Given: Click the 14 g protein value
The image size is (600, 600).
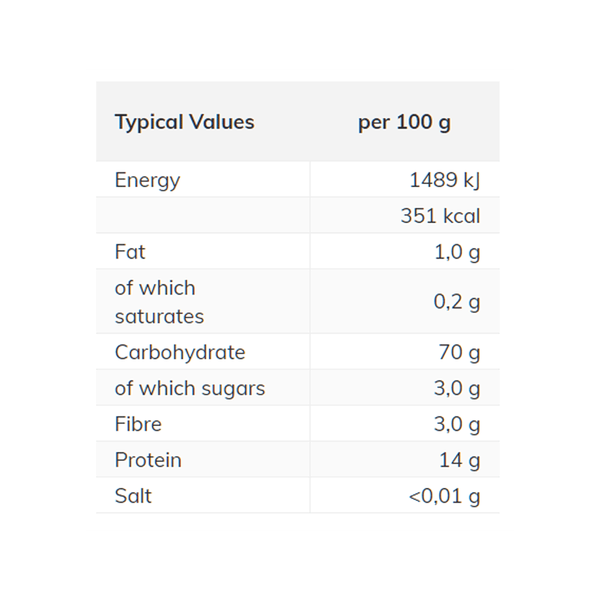Looking at the screenshot, I should coord(460,460).
